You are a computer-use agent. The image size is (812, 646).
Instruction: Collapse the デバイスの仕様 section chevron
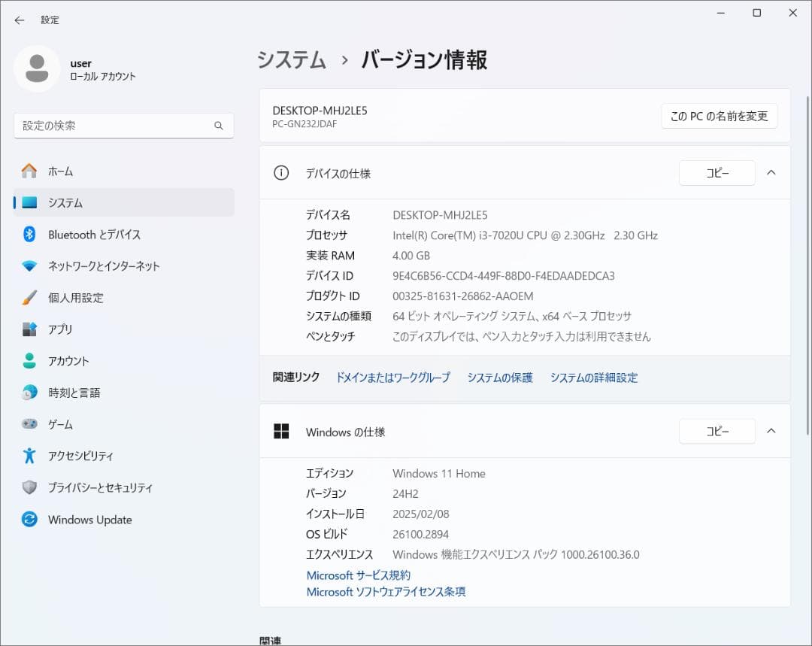click(x=771, y=173)
